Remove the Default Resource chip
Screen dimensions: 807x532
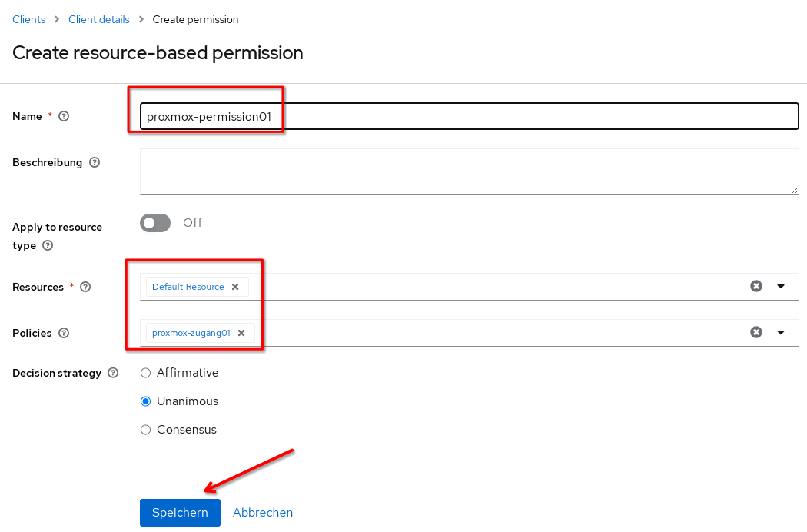(x=235, y=287)
